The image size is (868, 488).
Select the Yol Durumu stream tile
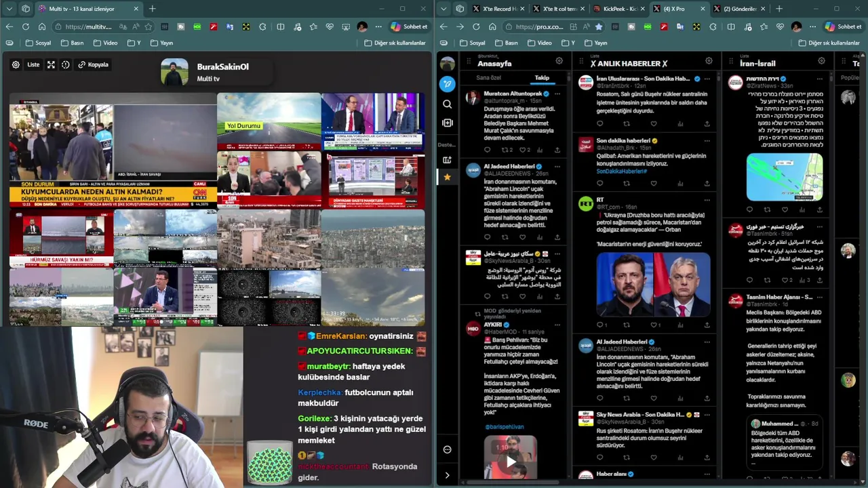tap(269, 121)
